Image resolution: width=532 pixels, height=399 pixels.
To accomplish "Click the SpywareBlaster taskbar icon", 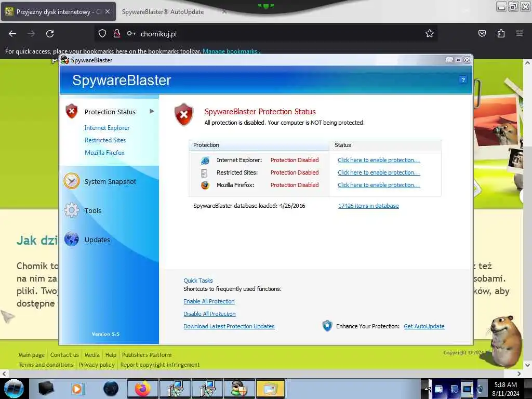I will (x=239, y=389).
